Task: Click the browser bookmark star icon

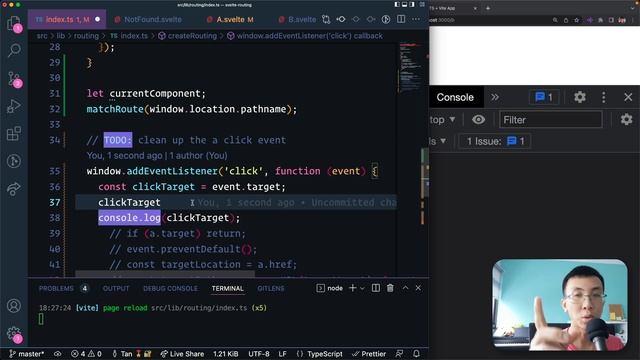Action: [576, 20]
